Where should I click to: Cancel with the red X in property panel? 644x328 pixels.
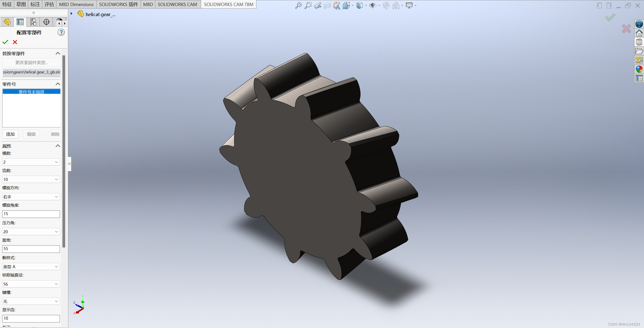tap(15, 42)
